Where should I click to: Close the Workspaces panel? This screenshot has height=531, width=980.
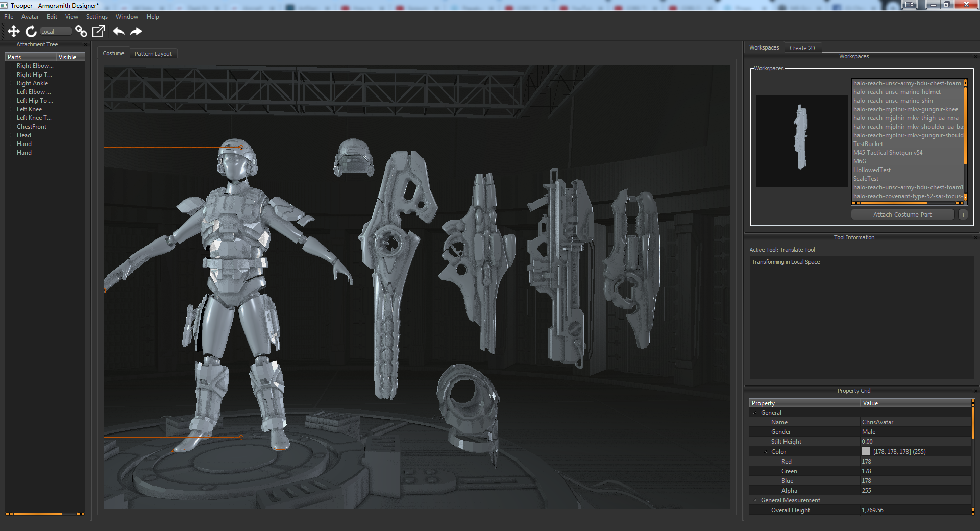(x=975, y=57)
